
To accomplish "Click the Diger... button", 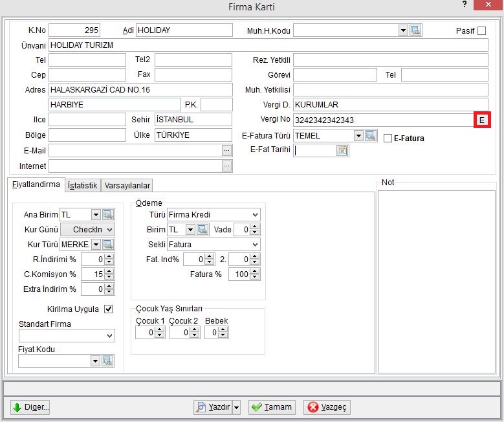I will (30, 407).
